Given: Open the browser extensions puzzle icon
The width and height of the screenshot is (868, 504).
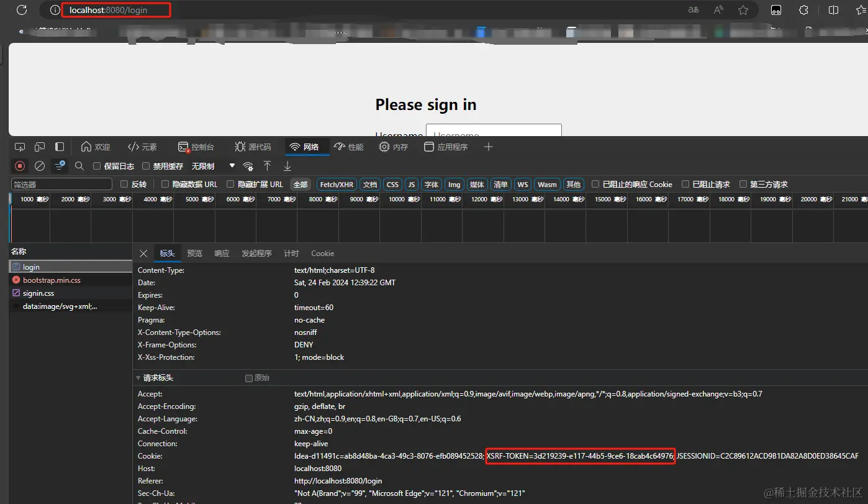Looking at the screenshot, I should 803,10.
